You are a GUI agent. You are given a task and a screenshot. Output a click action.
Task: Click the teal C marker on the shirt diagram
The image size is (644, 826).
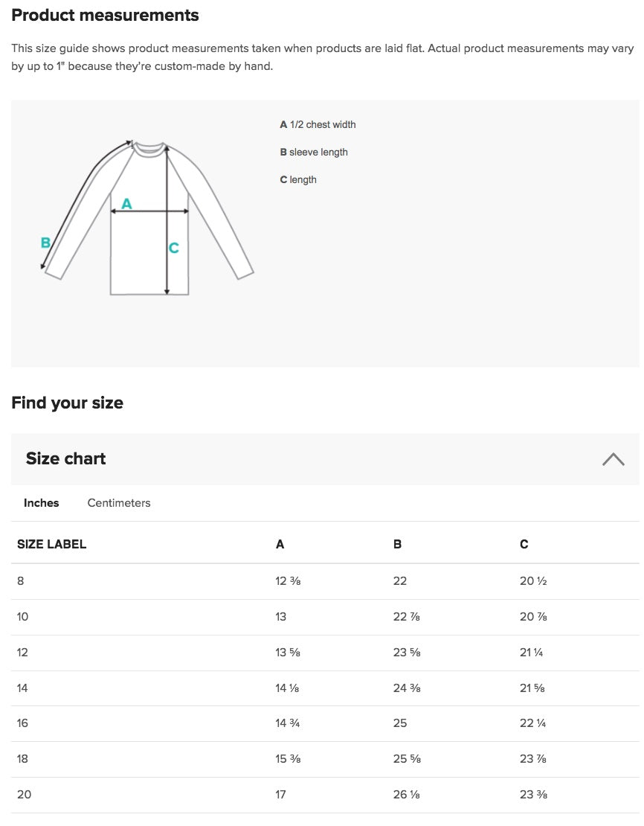174,248
